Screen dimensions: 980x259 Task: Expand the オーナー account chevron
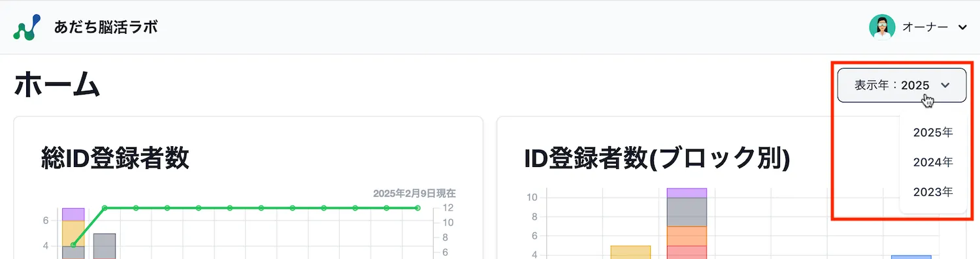[x=962, y=27]
